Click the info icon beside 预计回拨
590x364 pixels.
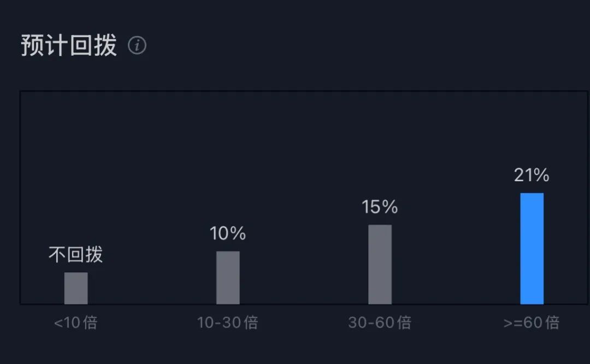point(137,46)
